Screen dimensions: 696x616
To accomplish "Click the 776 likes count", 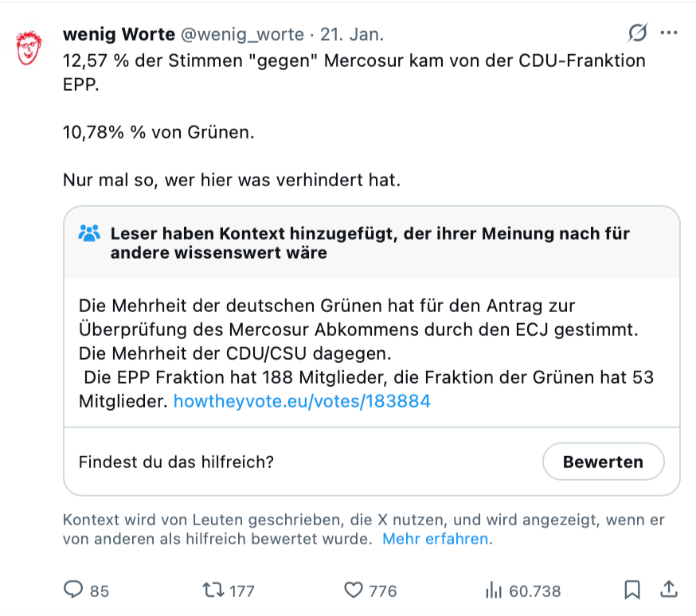I will 382,591.
